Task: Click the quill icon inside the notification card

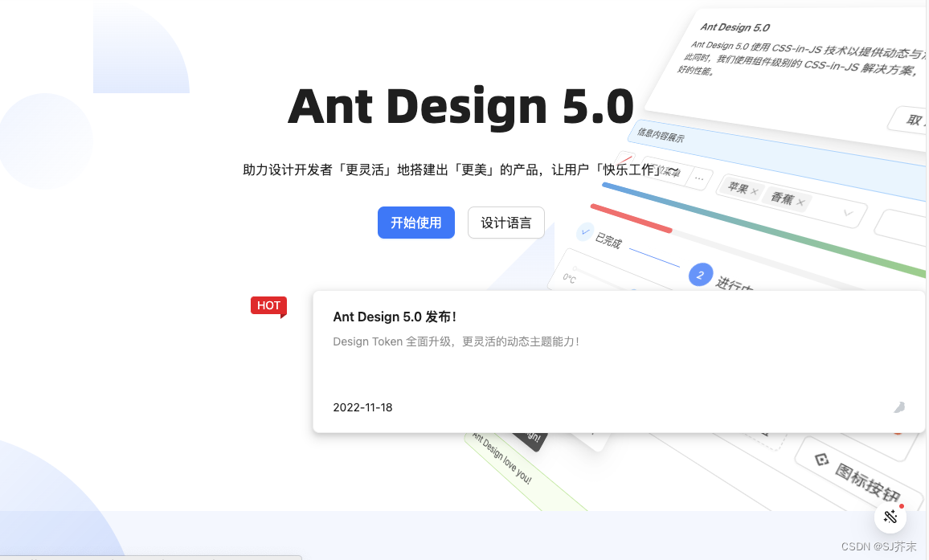Action: tap(899, 407)
